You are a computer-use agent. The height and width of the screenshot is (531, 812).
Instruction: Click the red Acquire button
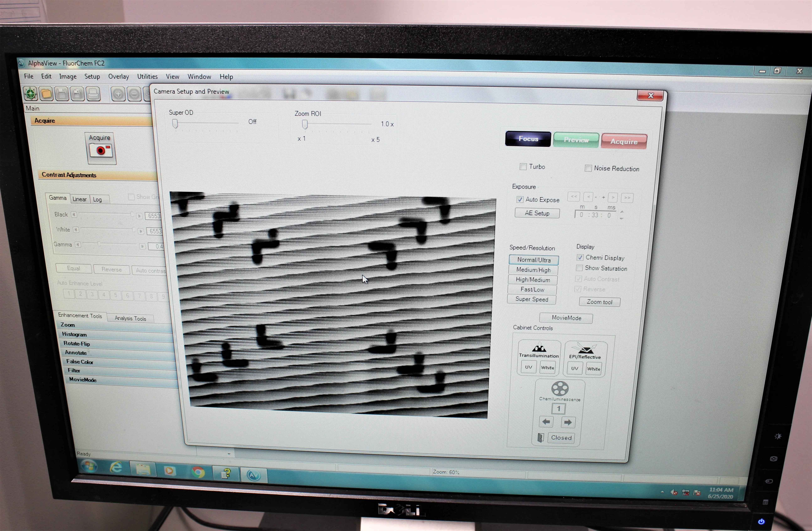point(624,141)
